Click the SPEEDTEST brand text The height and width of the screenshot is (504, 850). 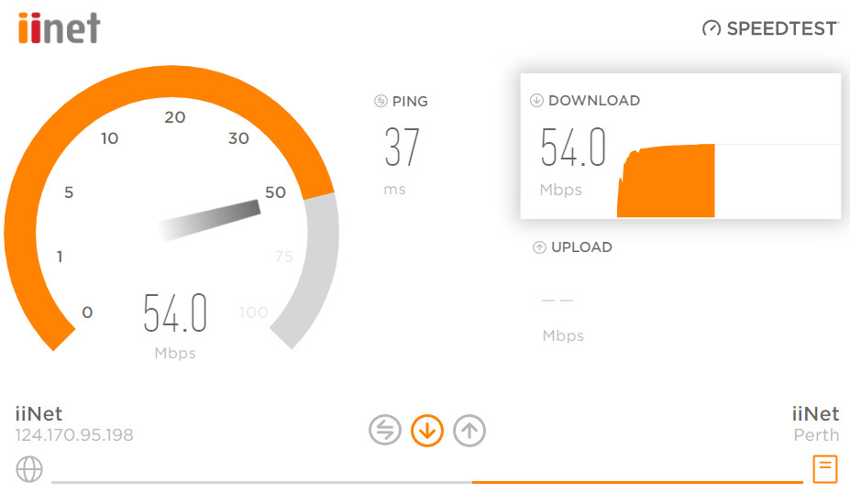783,28
